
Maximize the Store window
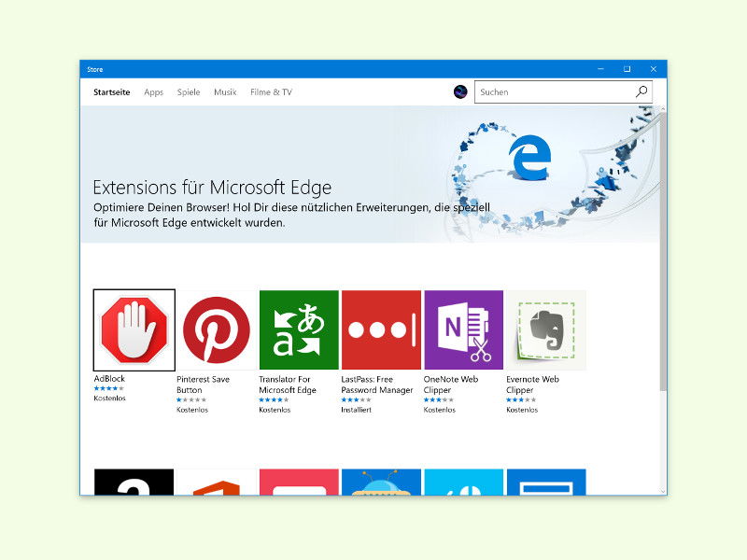tap(627, 69)
